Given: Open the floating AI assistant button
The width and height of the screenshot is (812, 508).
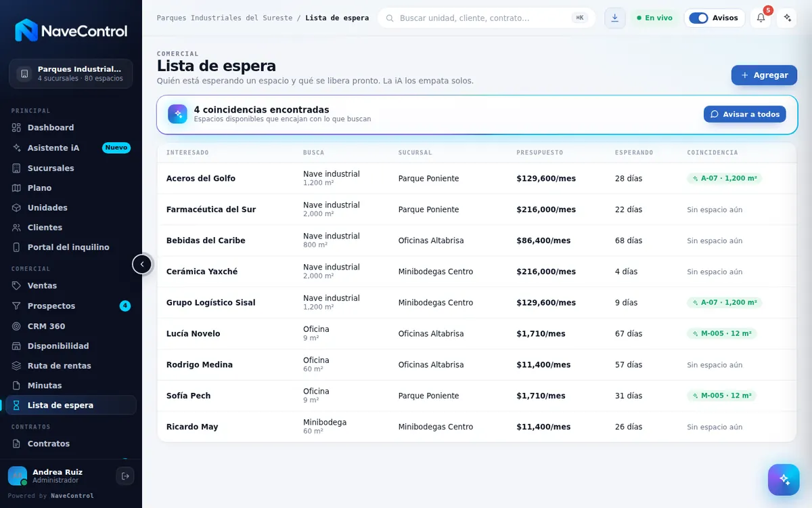Looking at the screenshot, I should point(784,480).
